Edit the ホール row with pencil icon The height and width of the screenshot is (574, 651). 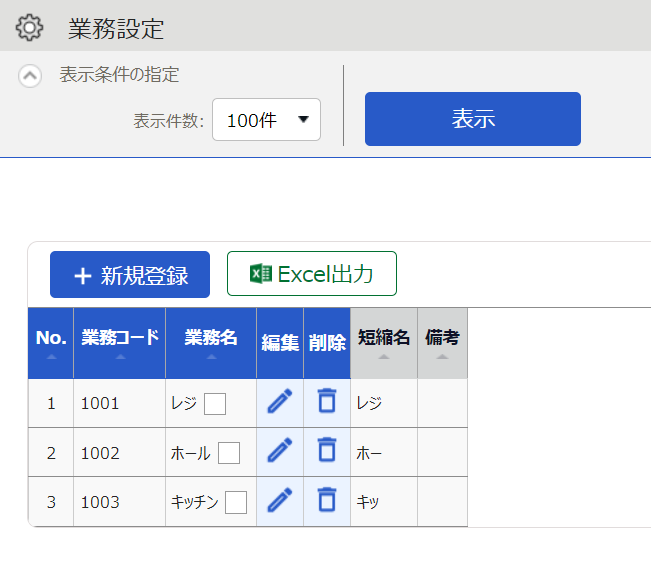pos(280,450)
